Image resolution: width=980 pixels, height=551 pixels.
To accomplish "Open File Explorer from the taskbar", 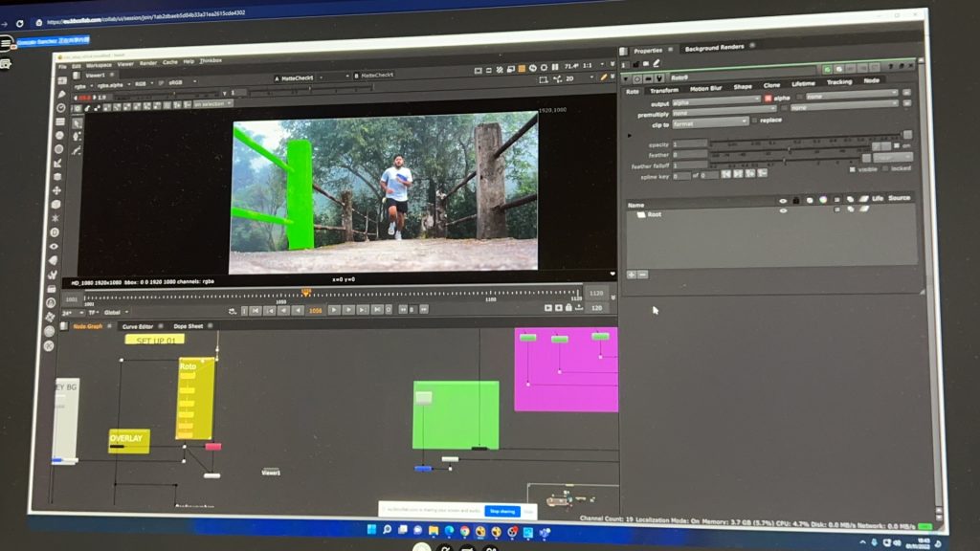I will click(434, 531).
